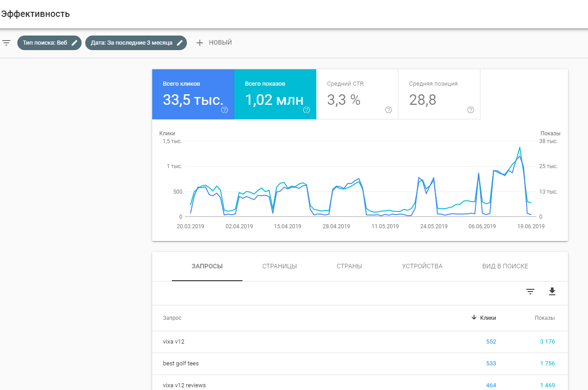Image resolution: width=588 pixels, height=390 pixels.
Task: Click the filter icon beside the search type chip
Action: (6, 43)
